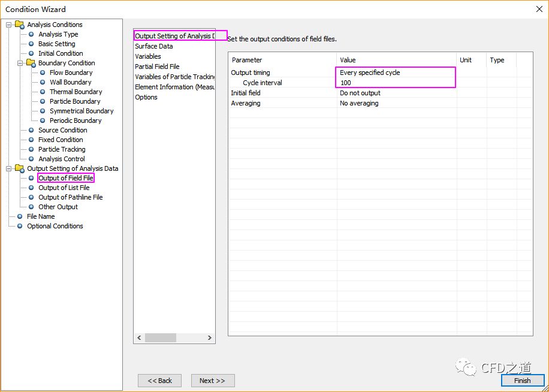
Task: Open Variables in the settings list
Action: 148,56
